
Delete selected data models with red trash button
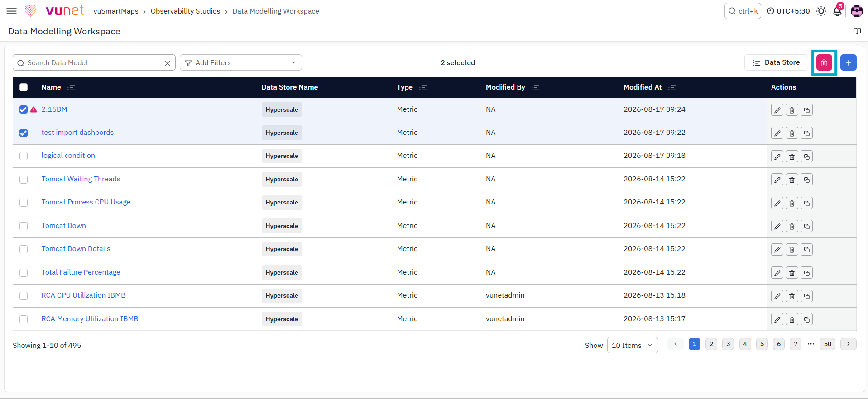[x=824, y=63]
